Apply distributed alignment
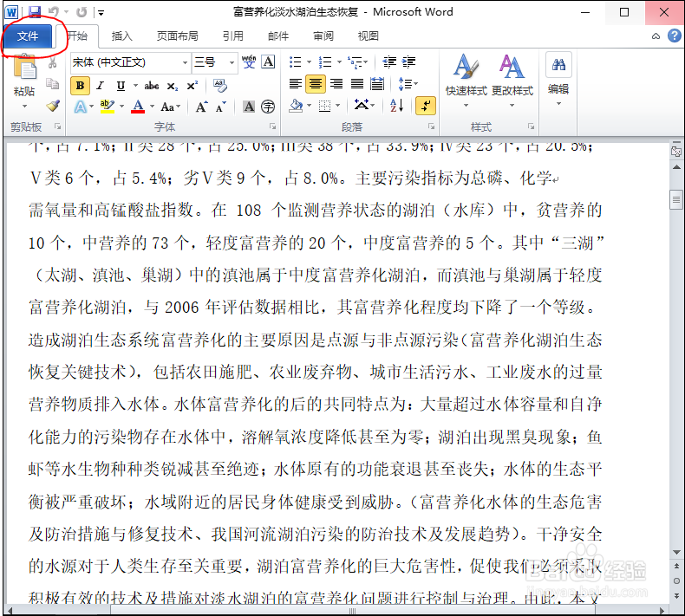The height and width of the screenshot is (616, 685). tap(377, 84)
